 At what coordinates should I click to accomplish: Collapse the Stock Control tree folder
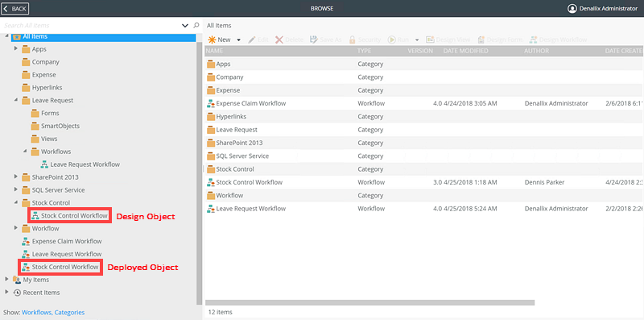(x=15, y=202)
